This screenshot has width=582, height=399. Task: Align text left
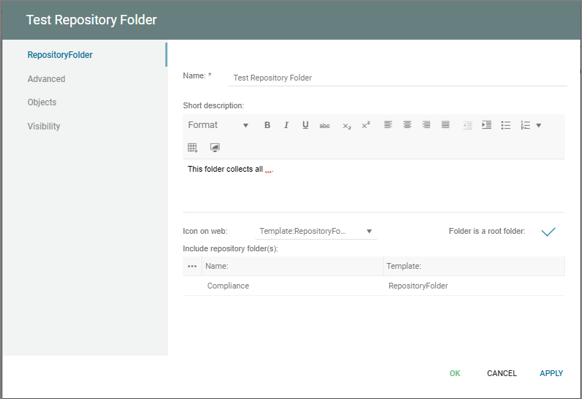pos(388,125)
